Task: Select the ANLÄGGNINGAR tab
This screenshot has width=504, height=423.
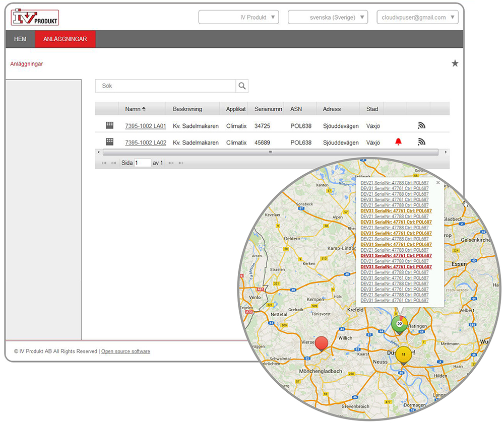Action: [65, 39]
